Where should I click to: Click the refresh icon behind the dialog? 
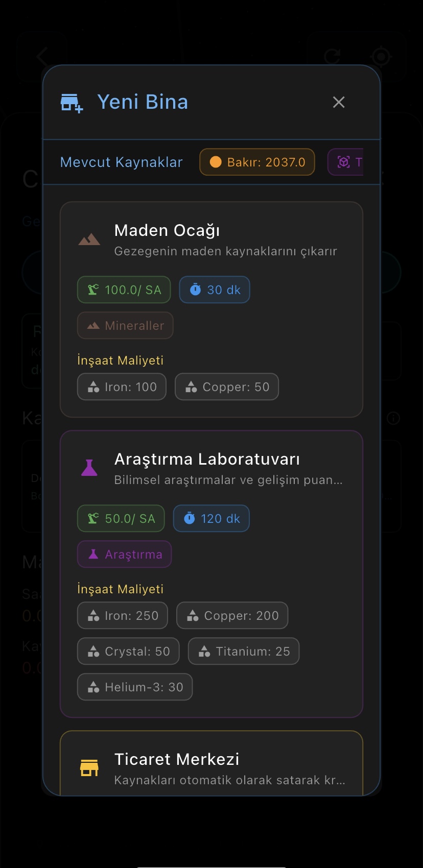pyautogui.click(x=333, y=57)
